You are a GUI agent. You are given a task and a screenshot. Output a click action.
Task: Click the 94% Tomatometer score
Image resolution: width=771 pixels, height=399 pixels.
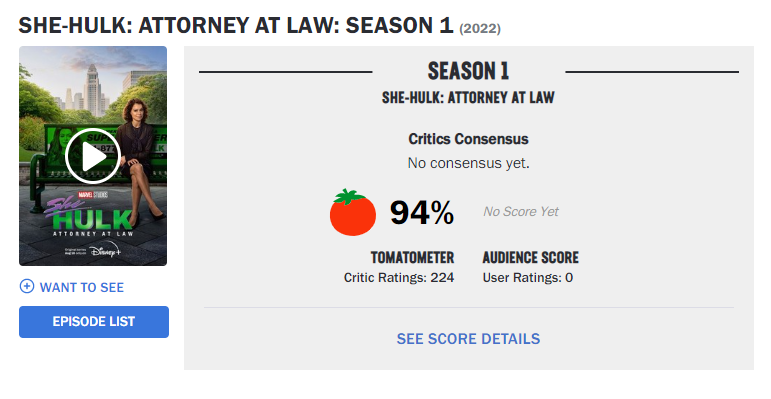422,213
